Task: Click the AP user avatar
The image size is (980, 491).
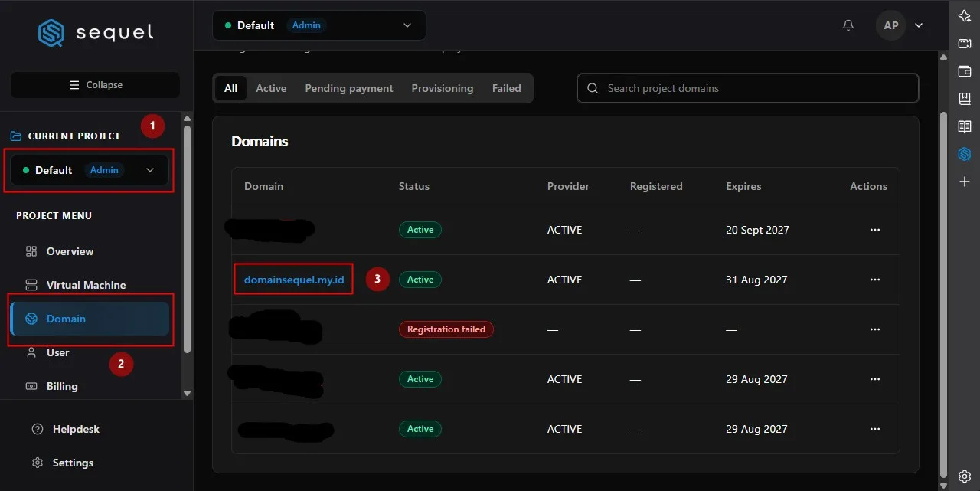Action: click(891, 25)
